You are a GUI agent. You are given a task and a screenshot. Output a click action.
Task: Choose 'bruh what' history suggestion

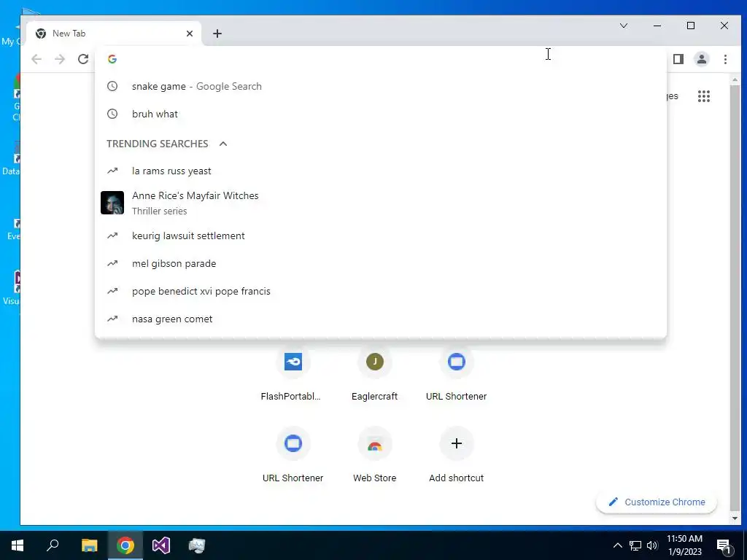(381, 114)
